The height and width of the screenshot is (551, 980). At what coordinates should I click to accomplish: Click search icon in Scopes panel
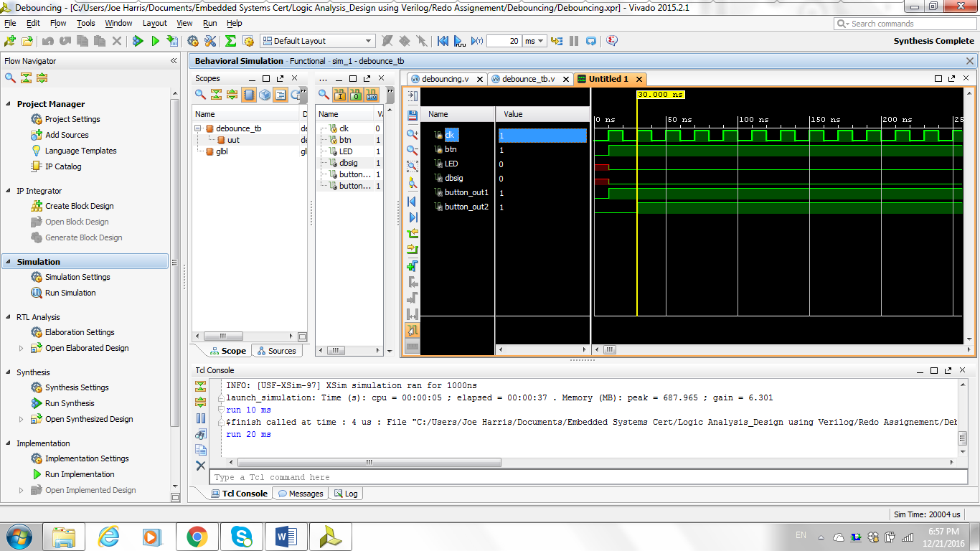[201, 95]
